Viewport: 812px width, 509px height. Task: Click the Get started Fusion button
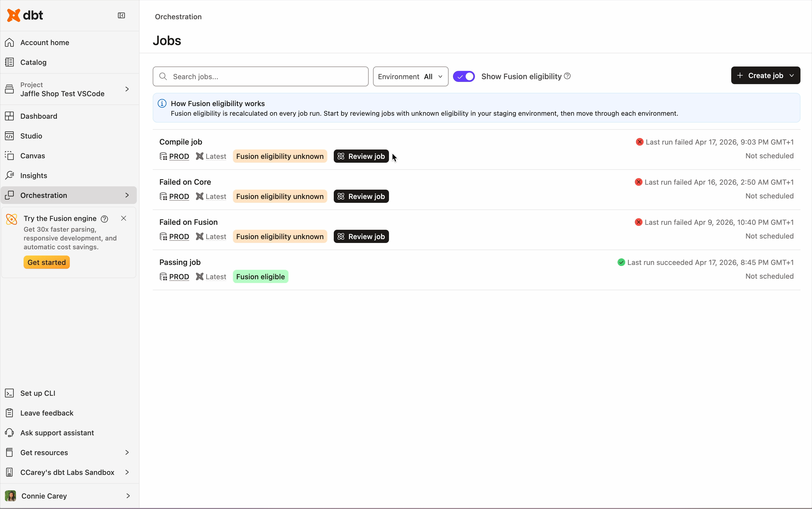click(46, 262)
